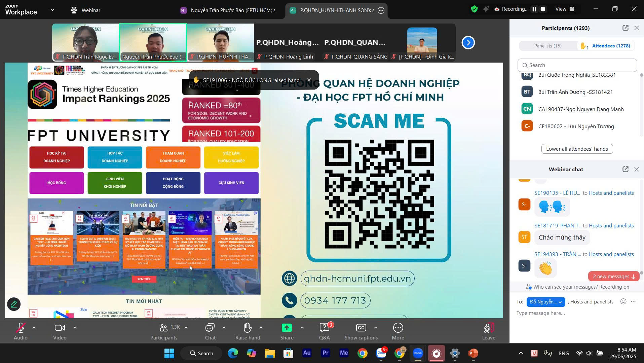644x363 pixels.
Task: Expand the captions options arrow
Action: coord(376,328)
